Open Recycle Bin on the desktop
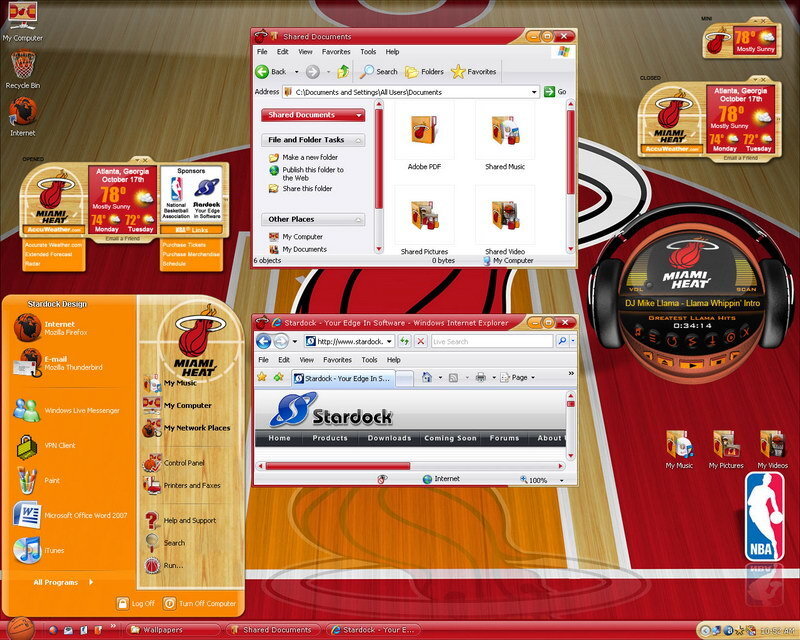This screenshot has height=640, width=800. (22, 68)
